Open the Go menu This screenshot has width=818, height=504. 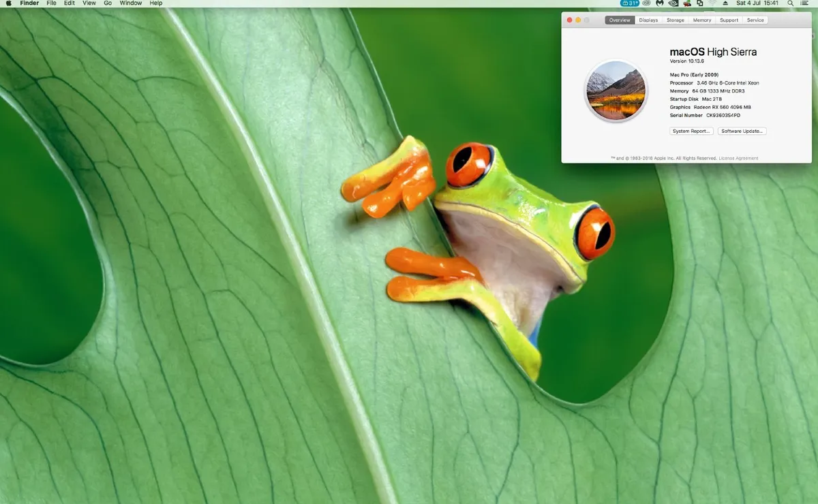(x=108, y=3)
